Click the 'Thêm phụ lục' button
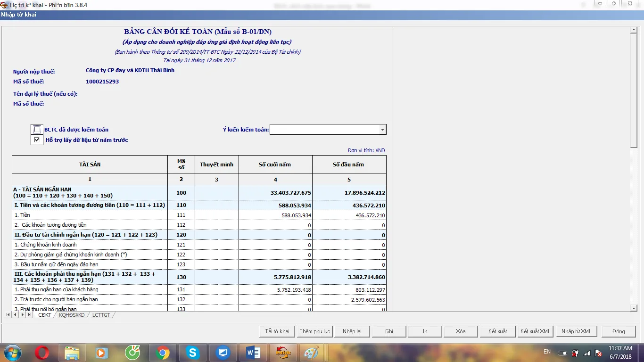 pos(314,331)
